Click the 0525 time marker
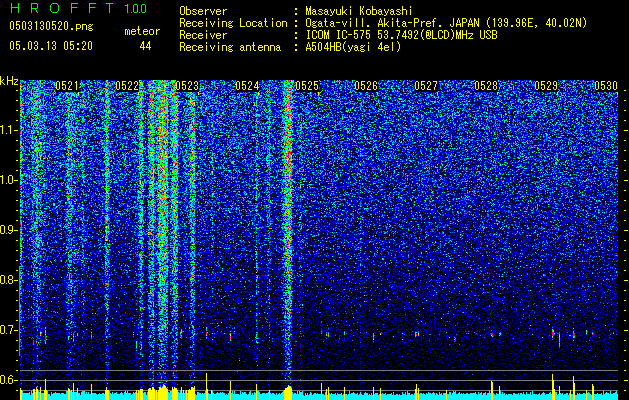This screenshot has width=629, height=400. [307, 86]
